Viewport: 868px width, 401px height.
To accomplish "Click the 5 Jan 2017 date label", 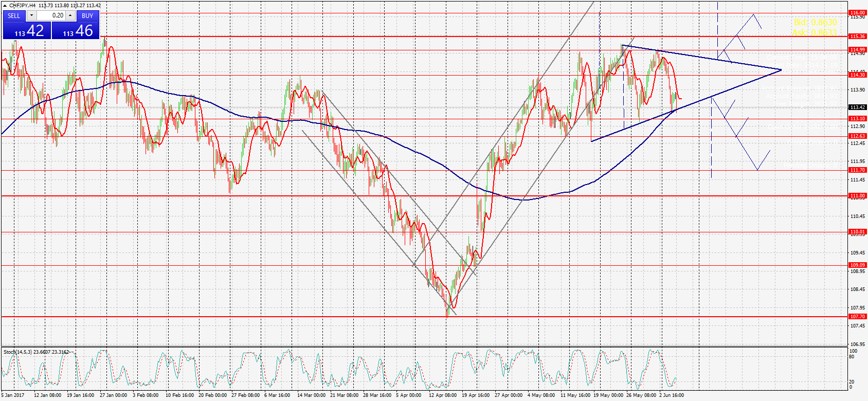I will (13, 395).
